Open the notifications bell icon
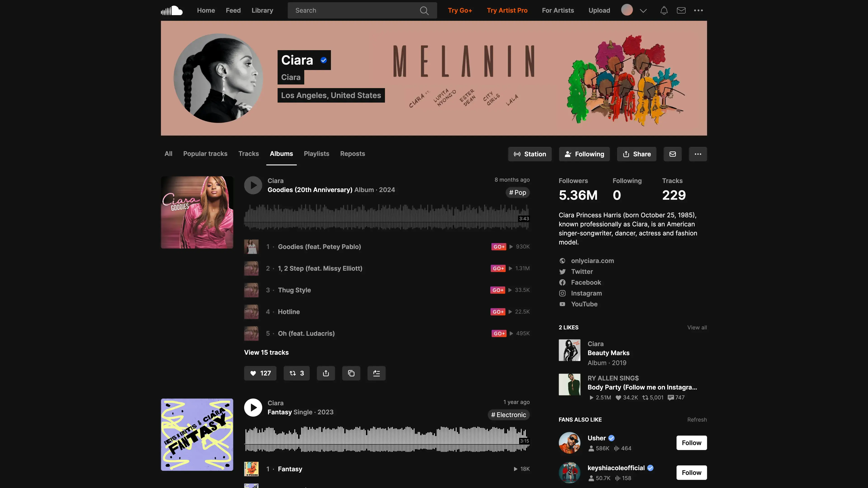Screen dimensions: 868x488 (x=664, y=10)
